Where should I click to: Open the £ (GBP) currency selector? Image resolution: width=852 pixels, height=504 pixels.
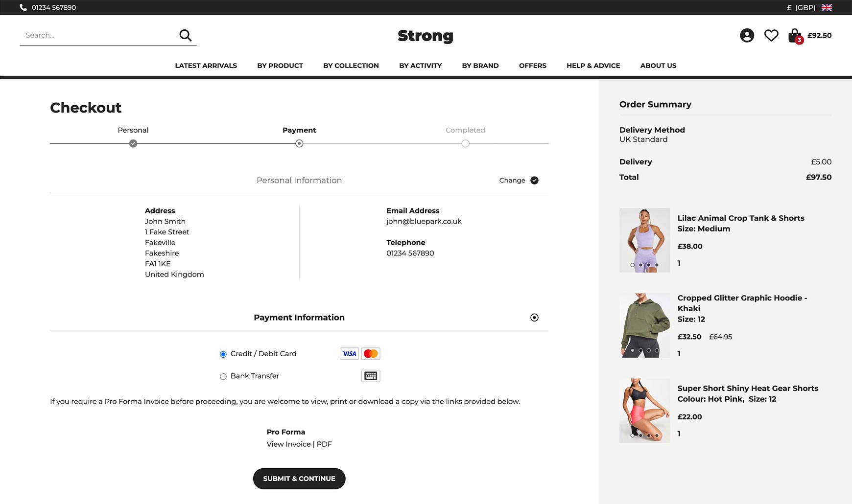pyautogui.click(x=801, y=7)
